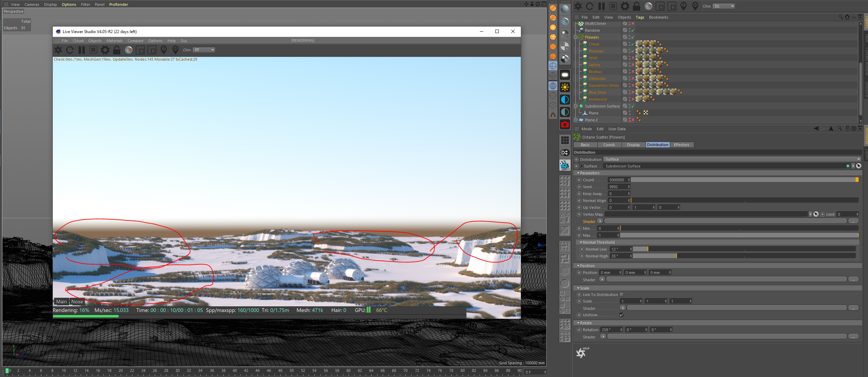Click the red camera icon in vertical toolbar
The height and width of the screenshot is (377, 868).
(x=565, y=124)
